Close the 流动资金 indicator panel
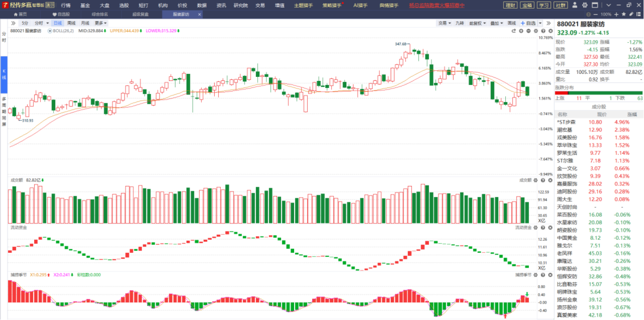The image size is (644, 320). 550,228
